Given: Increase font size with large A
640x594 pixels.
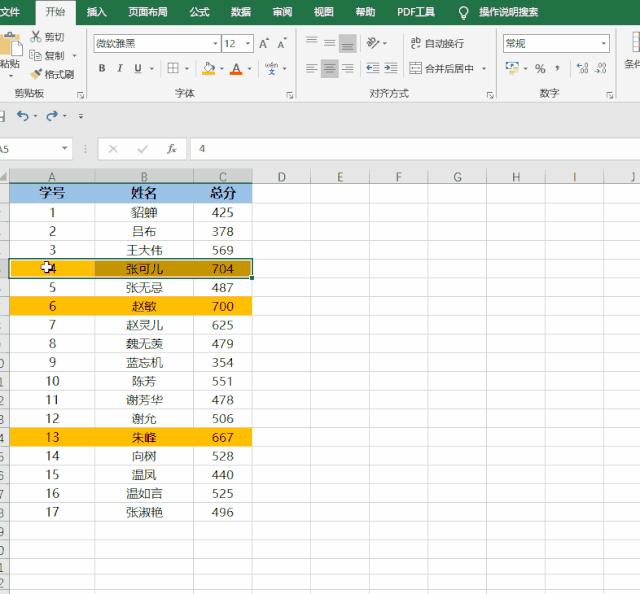Looking at the screenshot, I should (x=264, y=43).
